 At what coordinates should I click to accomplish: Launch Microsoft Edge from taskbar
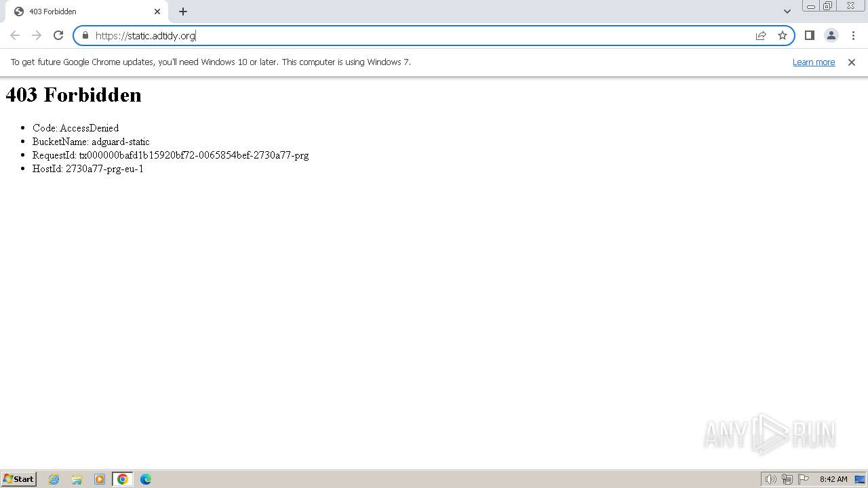pos(146,479)
